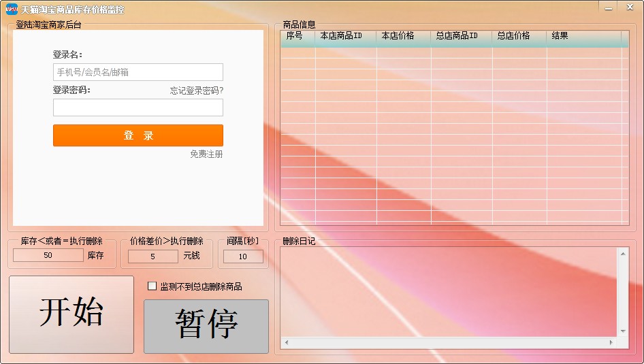644x364 pixels.
Task: Open the 忘记登录密码? link
Action: point(196,90)
